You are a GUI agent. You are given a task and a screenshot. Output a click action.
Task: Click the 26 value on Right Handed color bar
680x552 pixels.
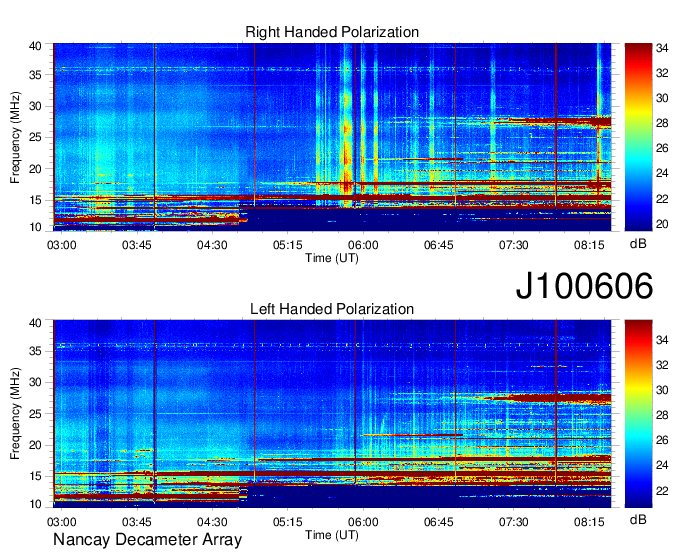pyautogui.click(x=662, y=149)
